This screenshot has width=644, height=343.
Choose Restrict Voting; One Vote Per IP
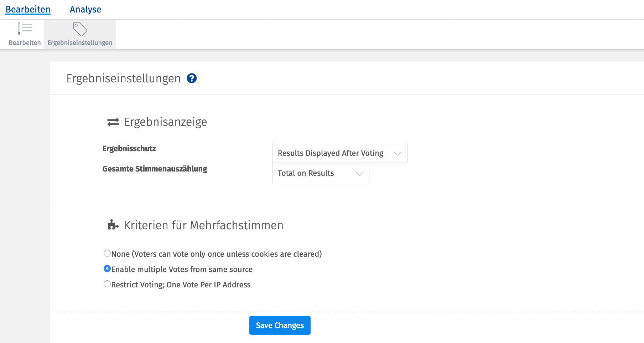click(107, 284)
